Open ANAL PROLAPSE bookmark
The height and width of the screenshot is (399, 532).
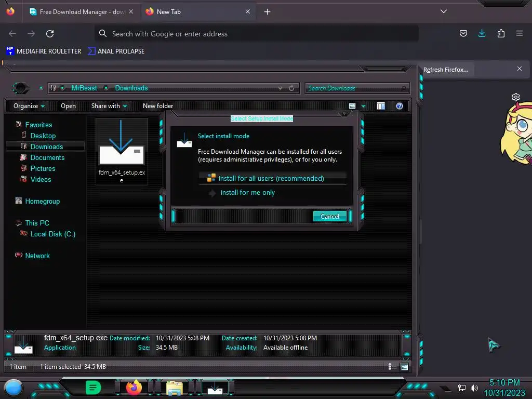[116, 51]
